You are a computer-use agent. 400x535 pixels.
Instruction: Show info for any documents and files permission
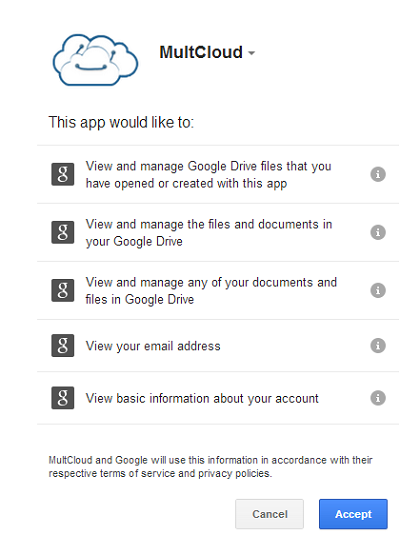coord(378,290)
